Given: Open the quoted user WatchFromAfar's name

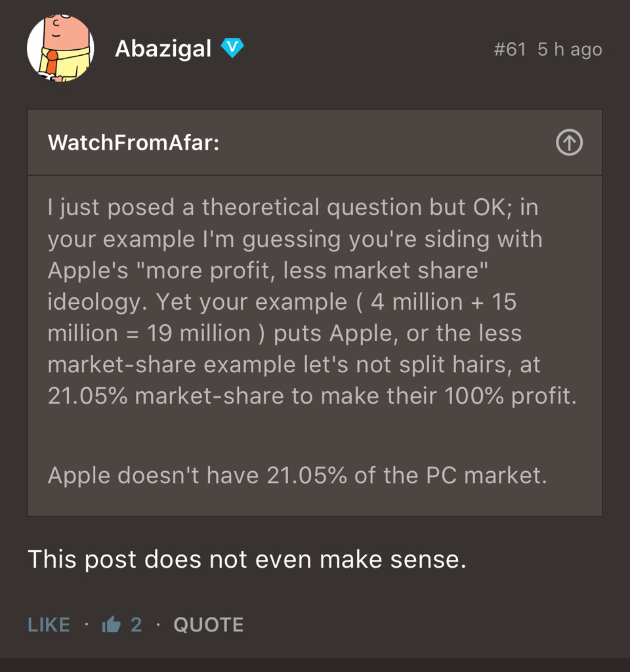Looking at the screenshot, I should point(133,142).
